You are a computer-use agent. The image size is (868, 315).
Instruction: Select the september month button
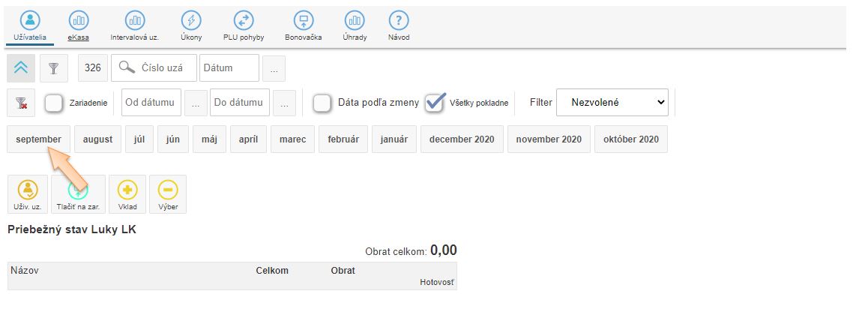[x=39, y=139]
